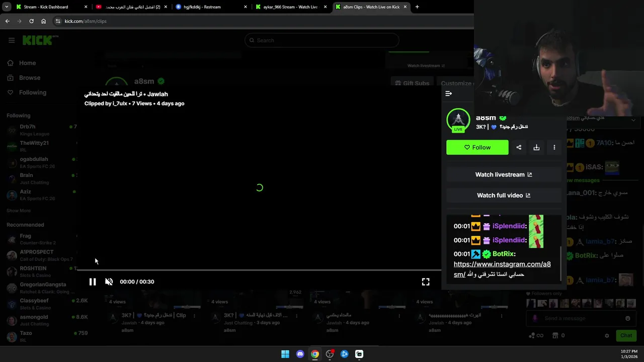
Task: Expand Show More followed channels
Action: coord(19,211)
